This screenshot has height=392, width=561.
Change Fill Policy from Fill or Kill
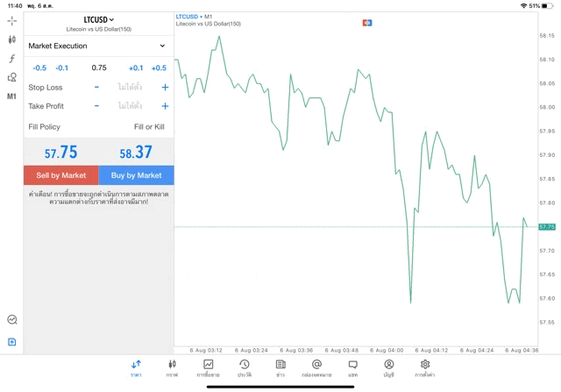[x=149, y=127]
